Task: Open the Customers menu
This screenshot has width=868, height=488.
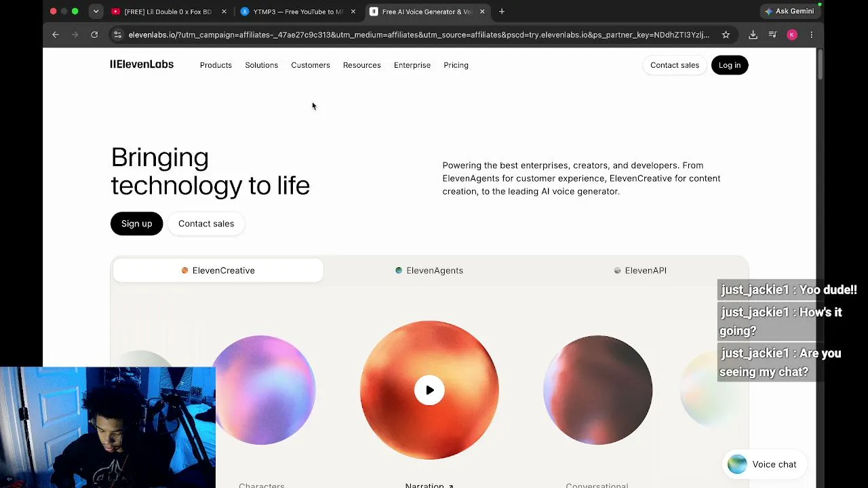Action: pyautogui.click(x=311, y=65)
